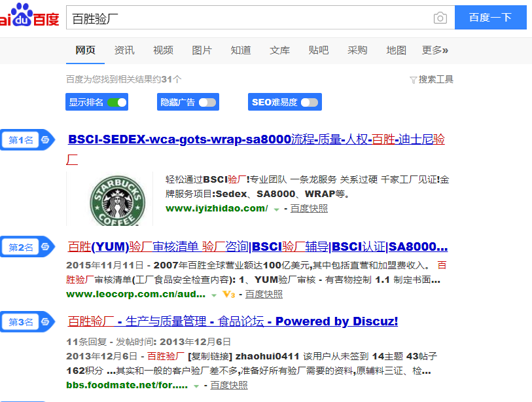Open 百度快照 for iyizhidao result
The image size is (532, 402).
pyautogui.click(x=309, y=208)
